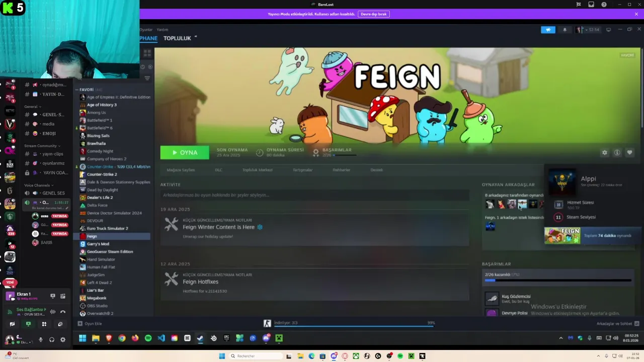The image size is (644, 362).
Task: Select Dead by Daylight in library
Action: (102, 190)
